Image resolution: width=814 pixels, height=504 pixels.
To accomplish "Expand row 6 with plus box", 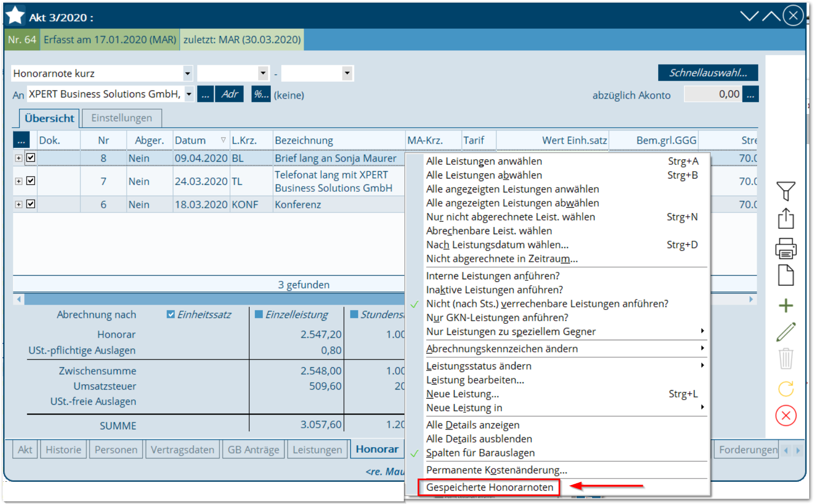I will (x=19, y=205).
